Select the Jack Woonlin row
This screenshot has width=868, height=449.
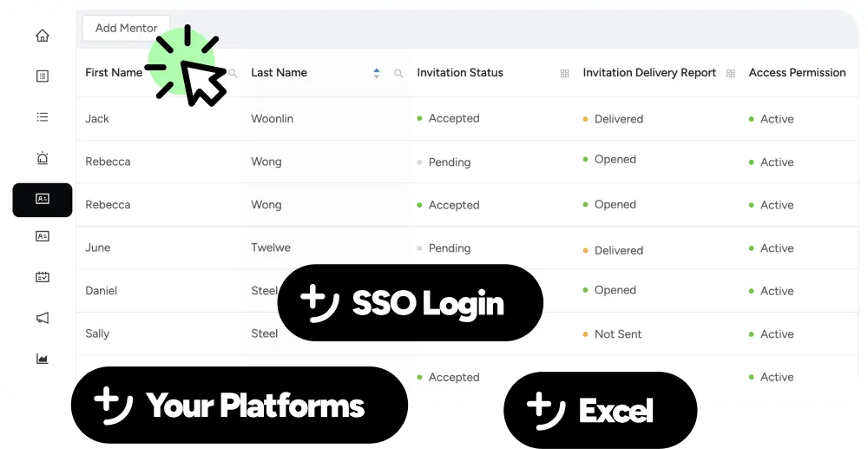(x=467, y=118)
